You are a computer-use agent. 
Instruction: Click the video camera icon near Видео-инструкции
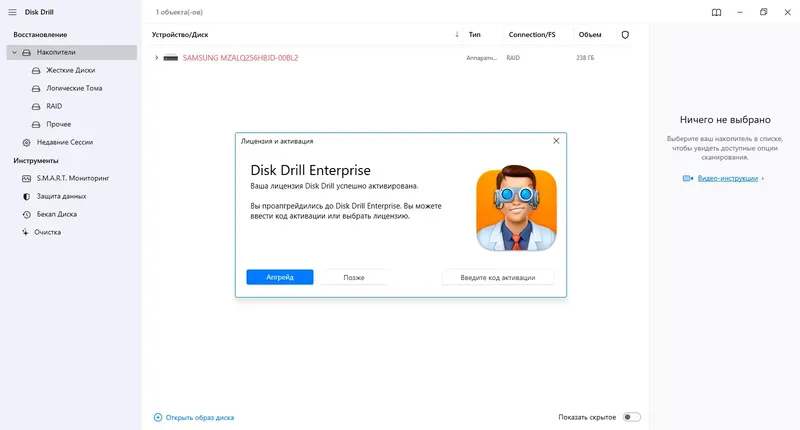coord(688,178)
